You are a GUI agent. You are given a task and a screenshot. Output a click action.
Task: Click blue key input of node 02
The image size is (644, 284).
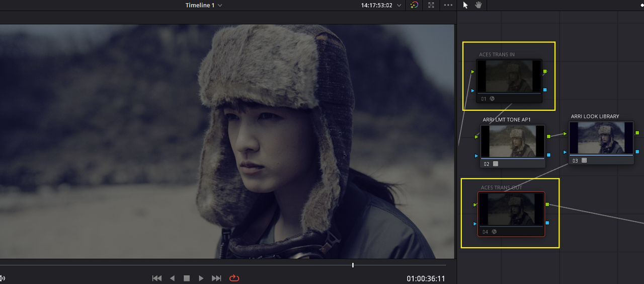point(476,156)
